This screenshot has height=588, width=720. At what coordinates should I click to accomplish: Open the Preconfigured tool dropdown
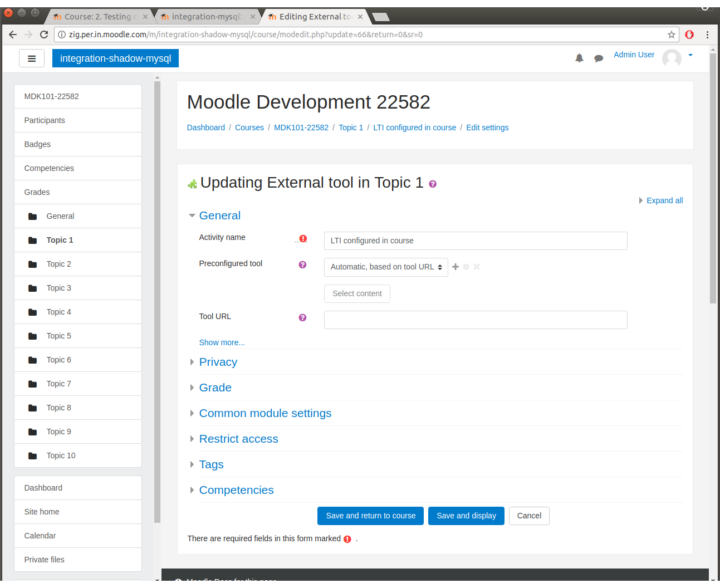coord(386,267)
